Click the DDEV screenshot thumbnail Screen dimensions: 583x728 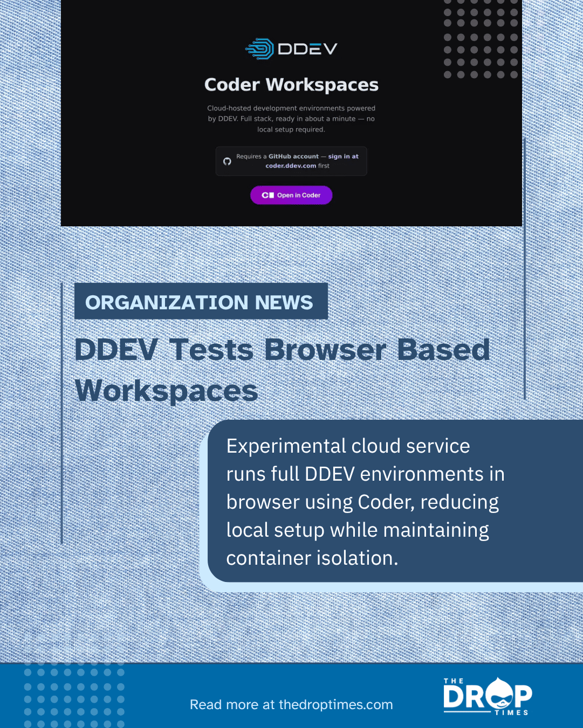(291, 113)
